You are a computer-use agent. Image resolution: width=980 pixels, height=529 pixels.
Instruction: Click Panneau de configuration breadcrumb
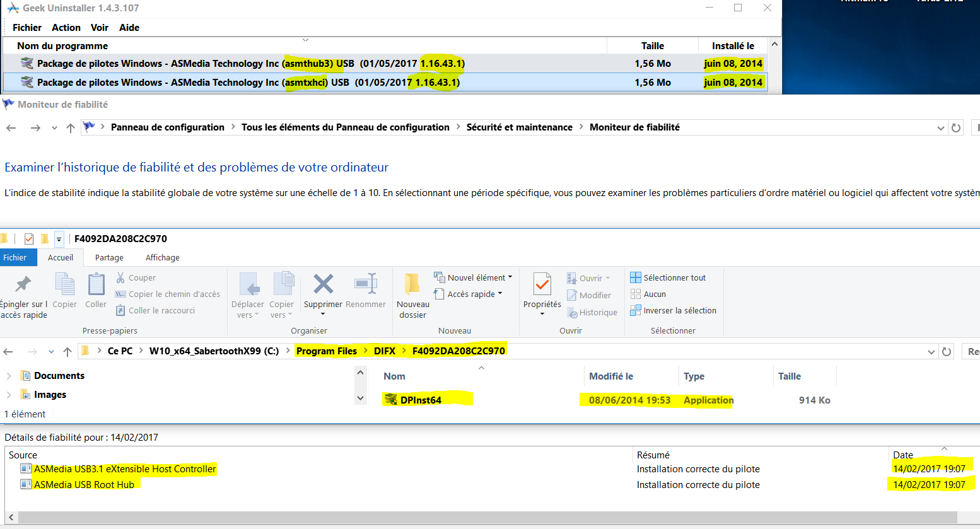[x=168, y=127]
